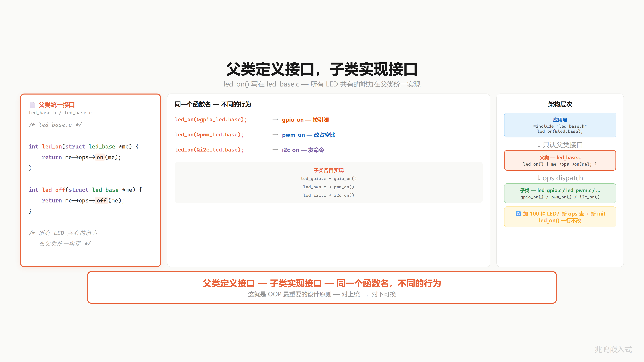644x362 pixels.
Task: Click the led_on() 一行不改 text
Action: (560, 221)
